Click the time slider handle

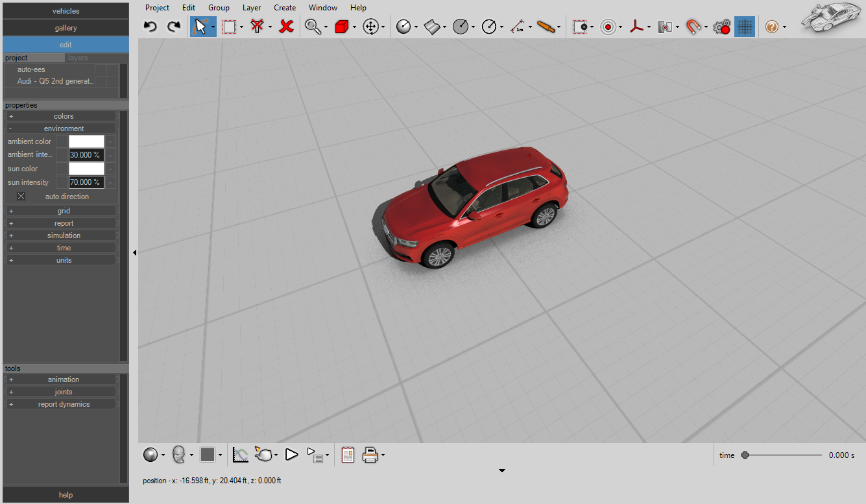745,455
